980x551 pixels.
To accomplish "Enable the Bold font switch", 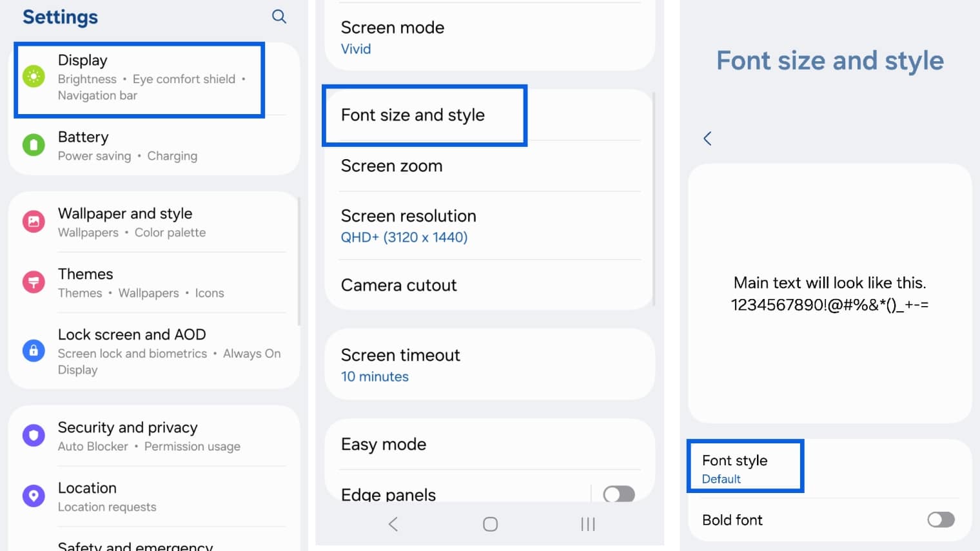I will coord(940,519).
